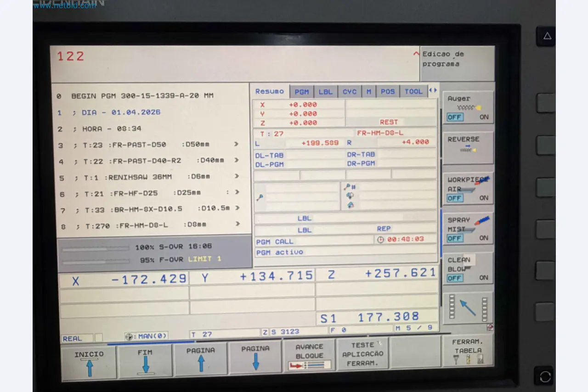Toggle SPRAY MIST OFF/ON softkey
The height and width of the screenshot is (392, 588).
[x=468, y=228]
